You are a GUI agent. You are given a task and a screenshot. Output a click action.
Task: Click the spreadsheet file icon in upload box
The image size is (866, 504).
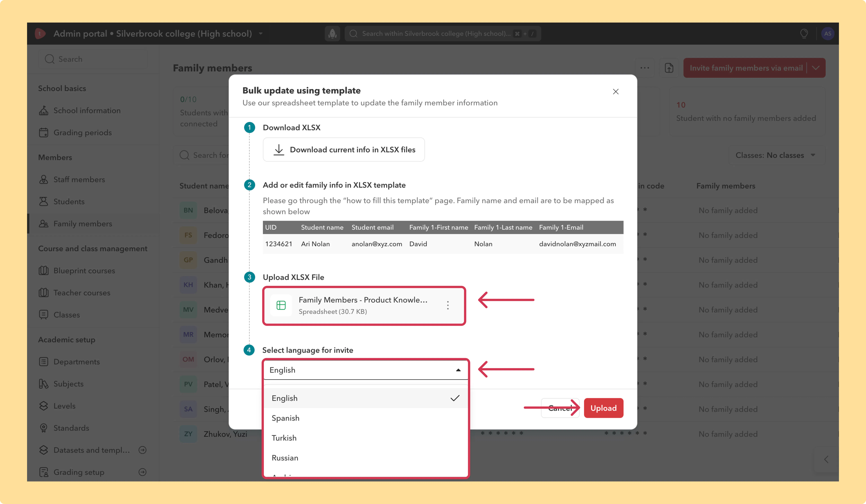(281, 305)
